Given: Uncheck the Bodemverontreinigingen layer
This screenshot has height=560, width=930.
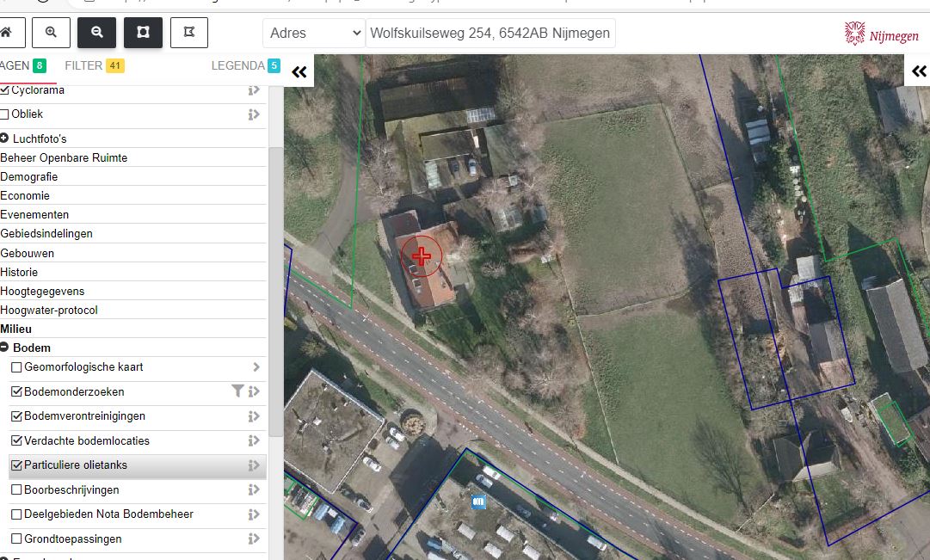Looking at the screenshot, I should (x=16, y=416).
